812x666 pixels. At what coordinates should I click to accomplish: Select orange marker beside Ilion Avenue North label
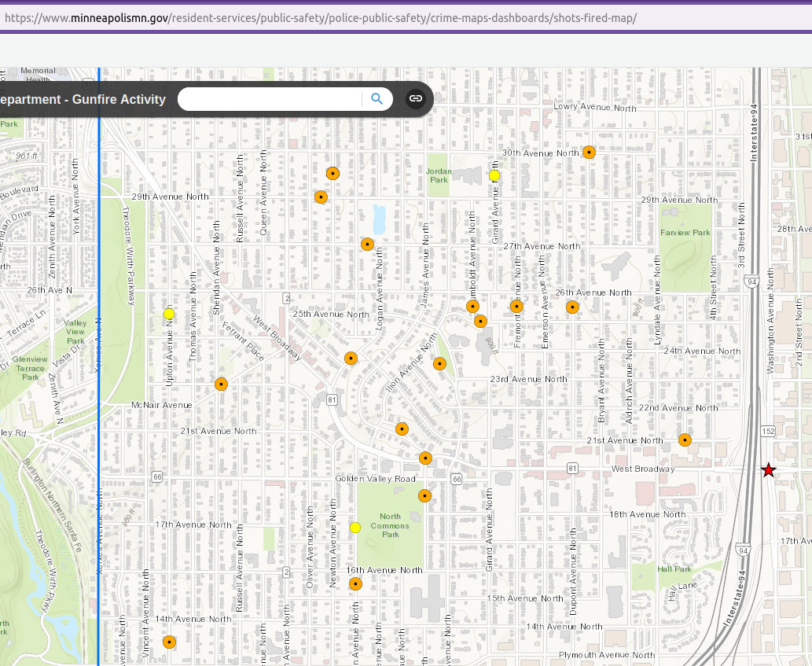[x=439, y=364]
